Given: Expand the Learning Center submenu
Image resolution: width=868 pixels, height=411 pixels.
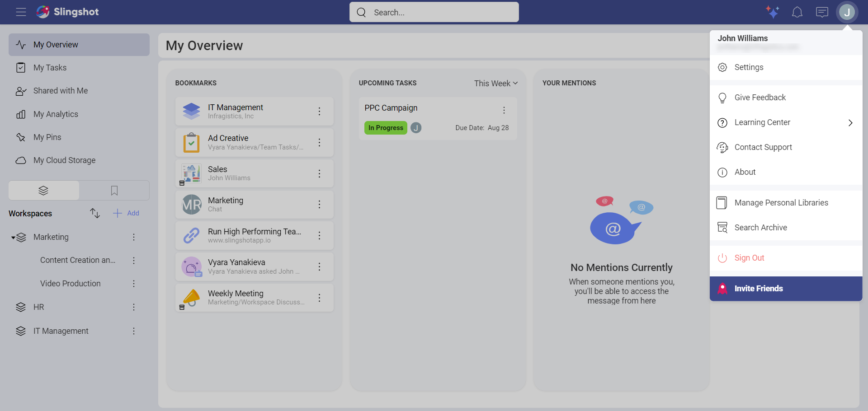Looking at the screenshot, I should coord(786,122).
